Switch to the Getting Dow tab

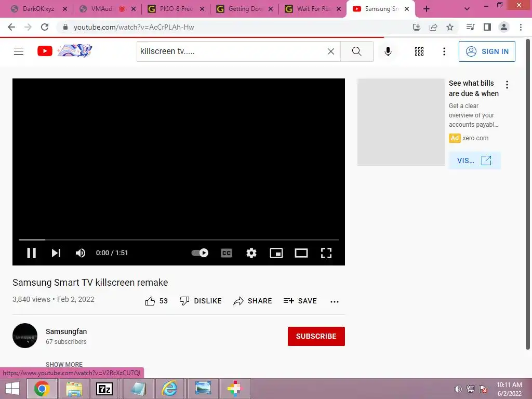[x=244, y=9]
